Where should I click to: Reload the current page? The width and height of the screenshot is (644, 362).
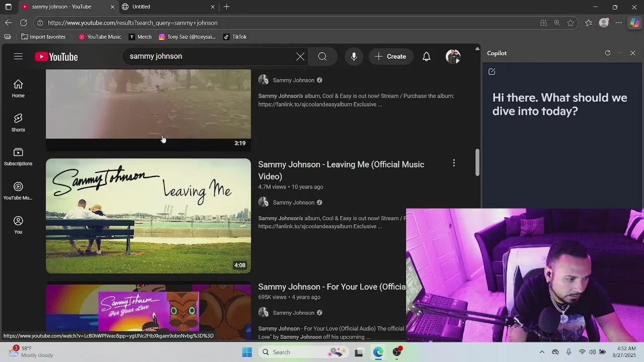click(23, 23)
